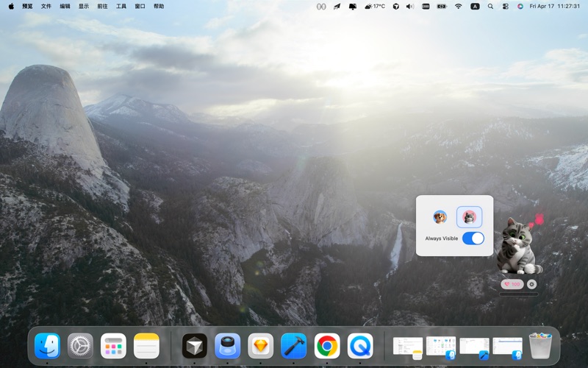Viewport: 588px width, 368px height.
Task: Open the 显示 menu
Action: [84, 7]
